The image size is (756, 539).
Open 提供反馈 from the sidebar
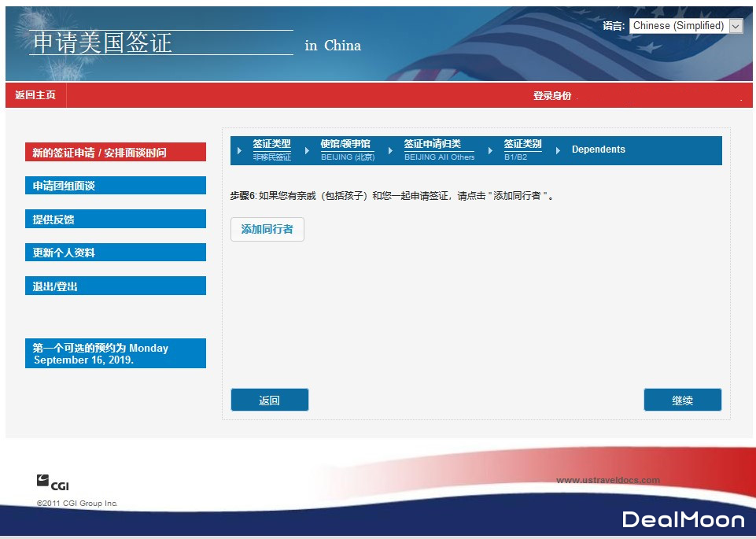[115, 219]
